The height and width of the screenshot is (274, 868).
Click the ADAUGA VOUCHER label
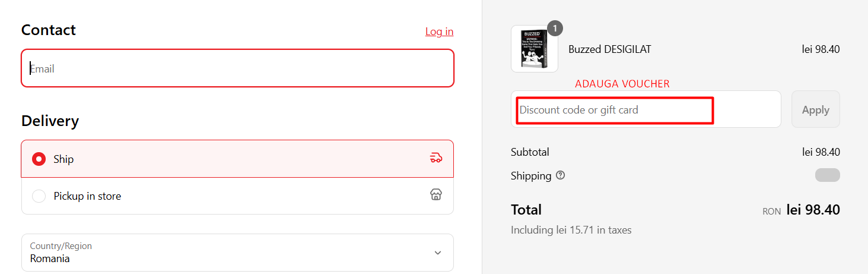click(x=622, y=84)
